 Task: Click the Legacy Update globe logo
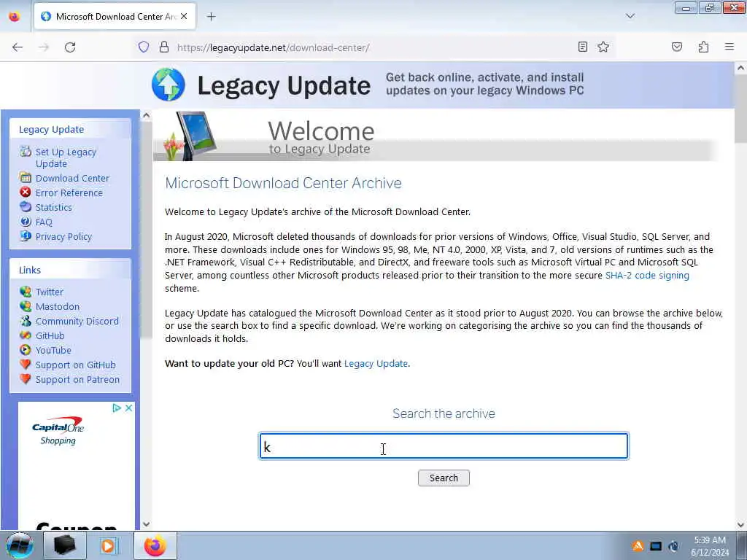click(169, 85)
